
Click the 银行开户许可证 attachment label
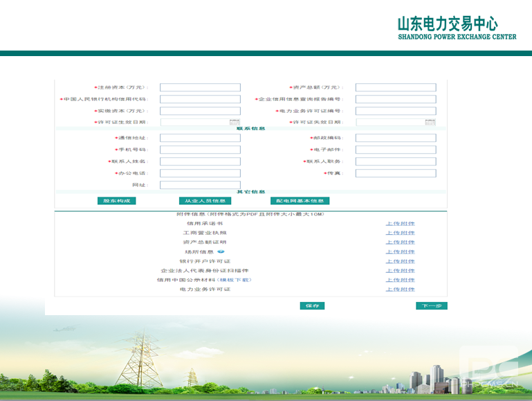click(x=205, y=262)
